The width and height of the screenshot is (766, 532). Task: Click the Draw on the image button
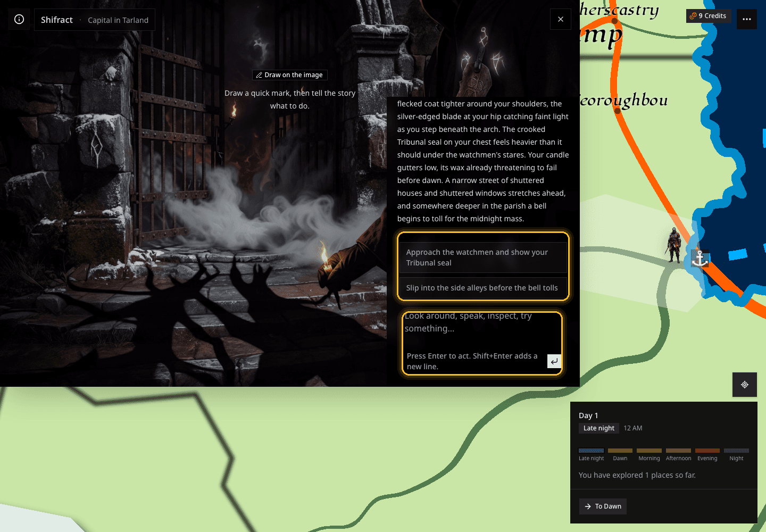tap(289, 75)
